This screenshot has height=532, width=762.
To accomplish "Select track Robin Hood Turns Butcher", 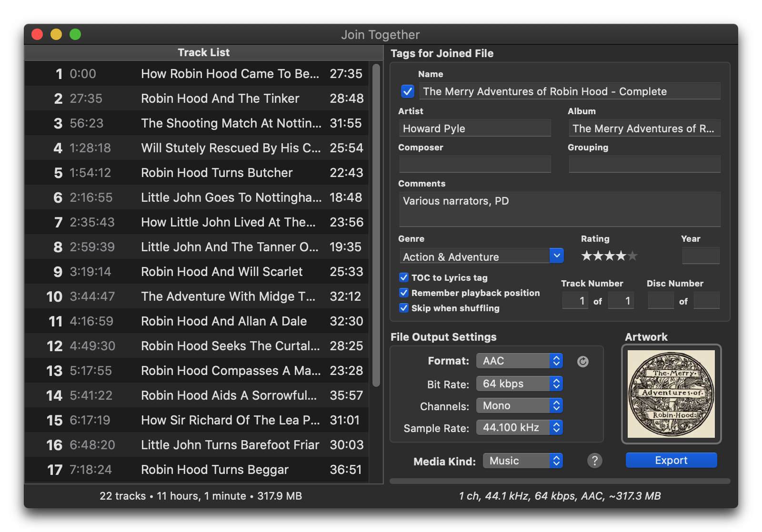I will 197,172.
